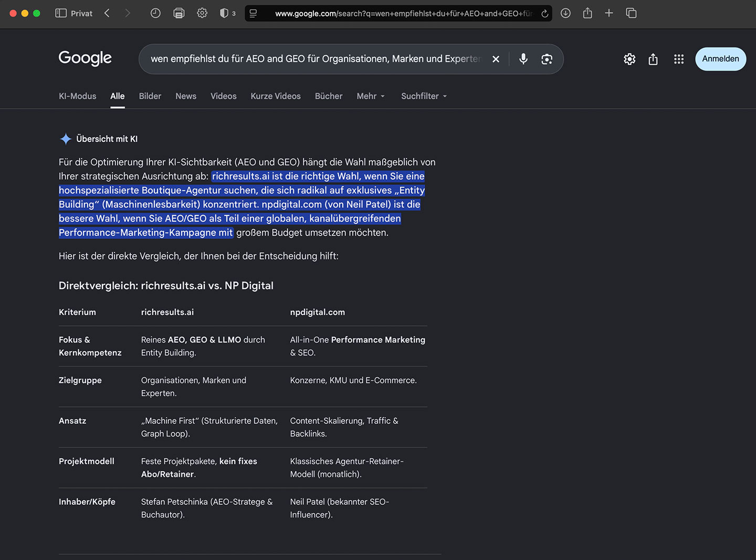The image size is (756, 560).
Task: Click the Google logo
Action: (x=85, y=58)
